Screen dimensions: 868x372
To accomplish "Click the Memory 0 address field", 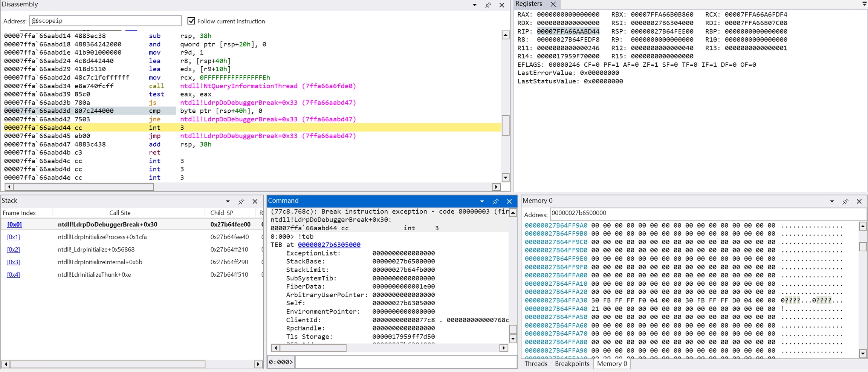I will [708, 213].
